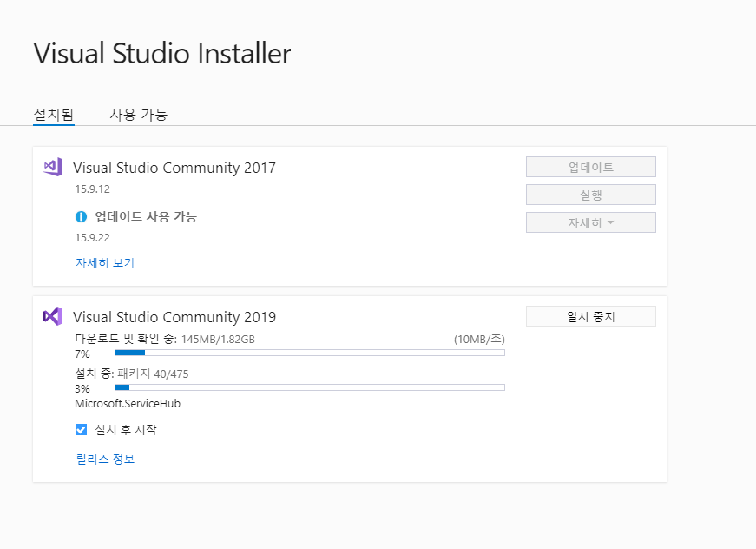The image size is (756, 549).
Task: Open the 자세히 dropdown button
Action: (x=590, y=222)
